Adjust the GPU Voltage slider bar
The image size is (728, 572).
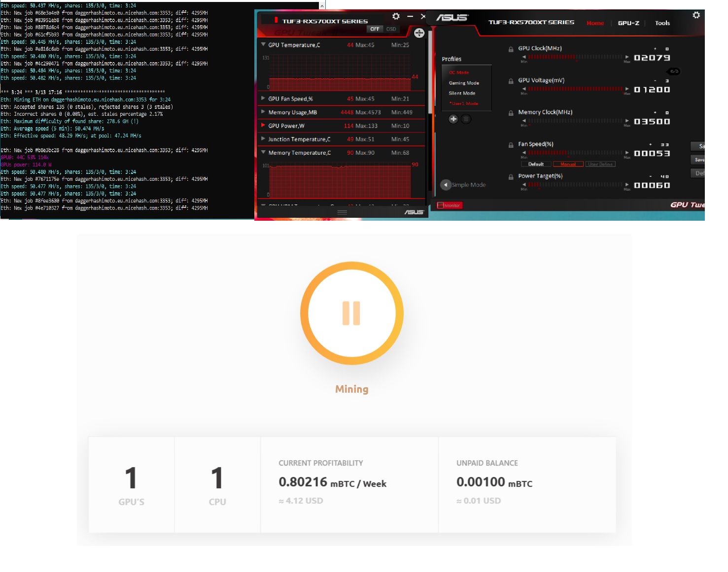pos(576,89)
